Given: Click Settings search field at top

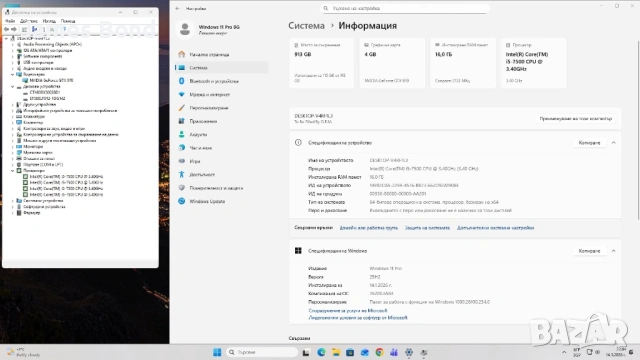Looking at the screenshot, I should click(405, 8).
